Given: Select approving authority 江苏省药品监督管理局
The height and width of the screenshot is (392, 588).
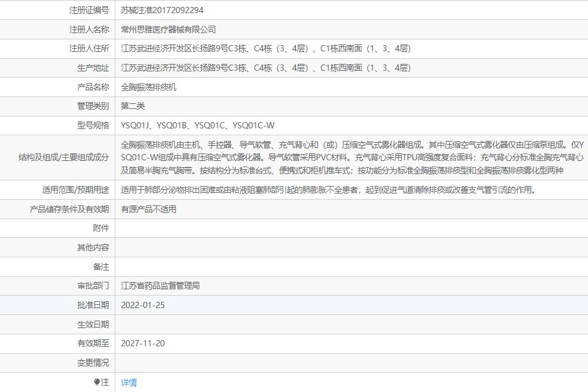Looking at the screenshot, I should [160, 286].
